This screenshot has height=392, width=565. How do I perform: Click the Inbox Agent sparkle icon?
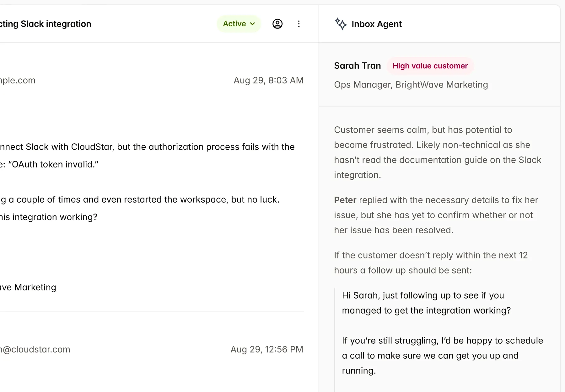click(341, 24)
